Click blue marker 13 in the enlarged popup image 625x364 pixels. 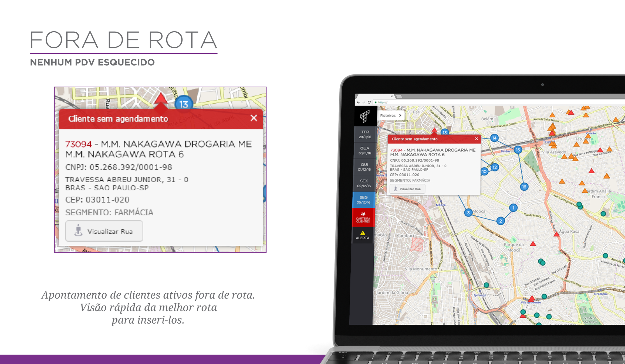[184, 104]
